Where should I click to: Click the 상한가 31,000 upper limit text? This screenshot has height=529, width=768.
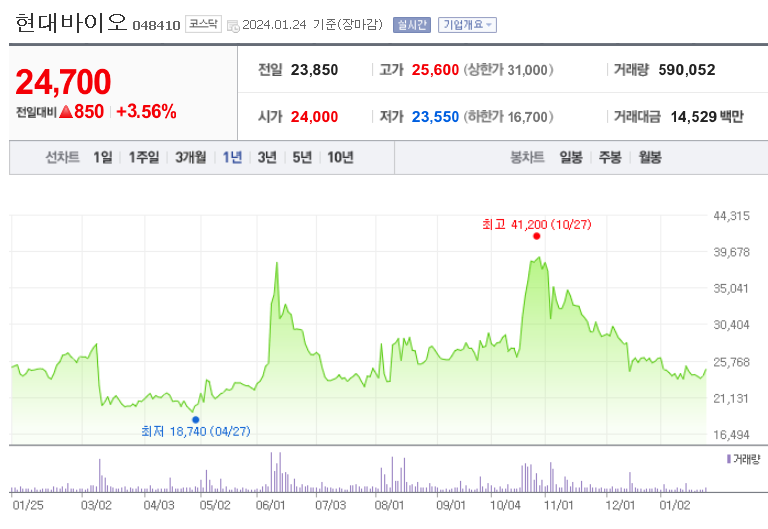click(x=508, y=70)
